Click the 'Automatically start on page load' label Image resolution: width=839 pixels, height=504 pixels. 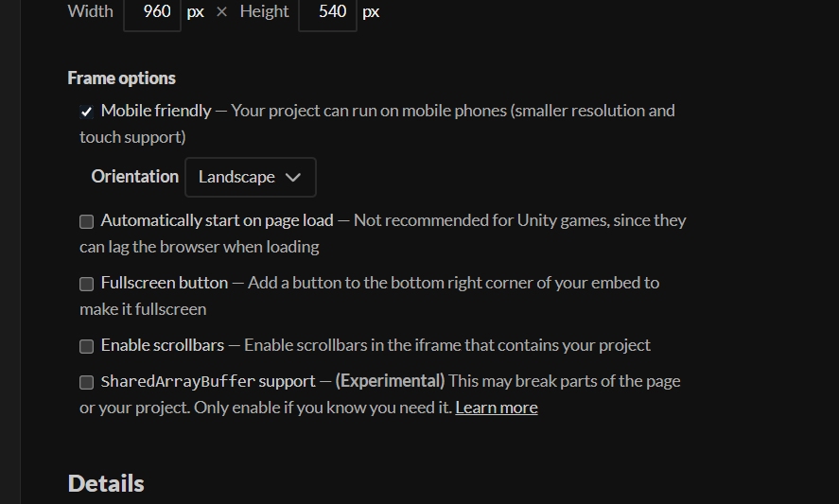[x=218, y=220]
